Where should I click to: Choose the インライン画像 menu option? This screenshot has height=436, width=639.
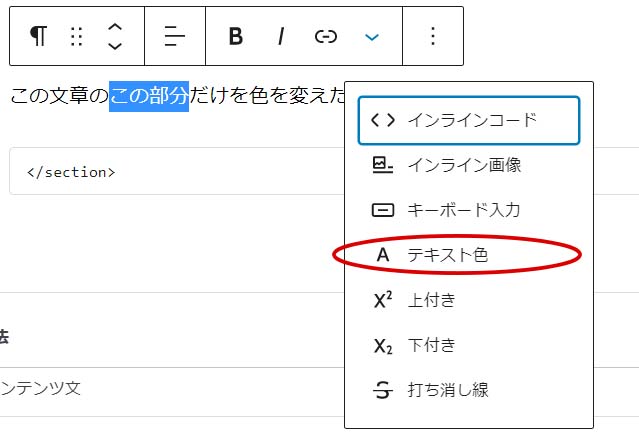pos(464,165)
